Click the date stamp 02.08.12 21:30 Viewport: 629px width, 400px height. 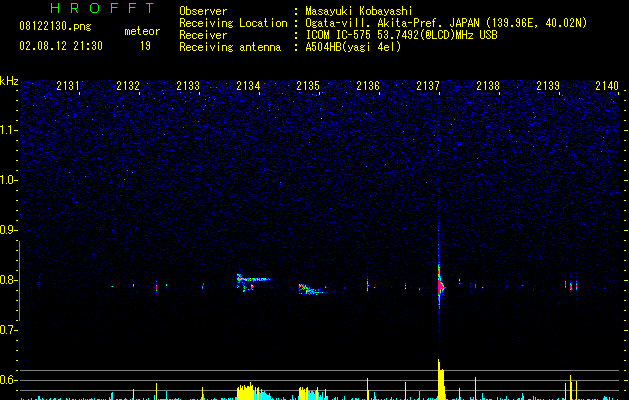(x=61, y=46)
